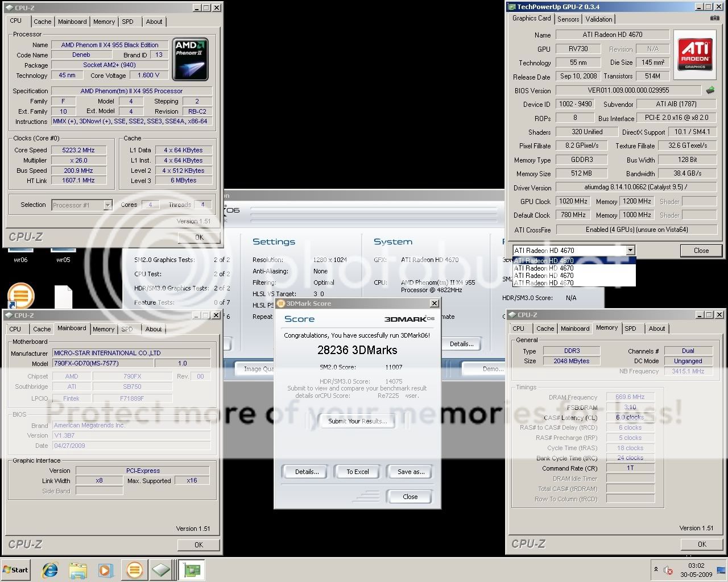Click GPU-Z camera screenshot icon

[x=714, y=18]
